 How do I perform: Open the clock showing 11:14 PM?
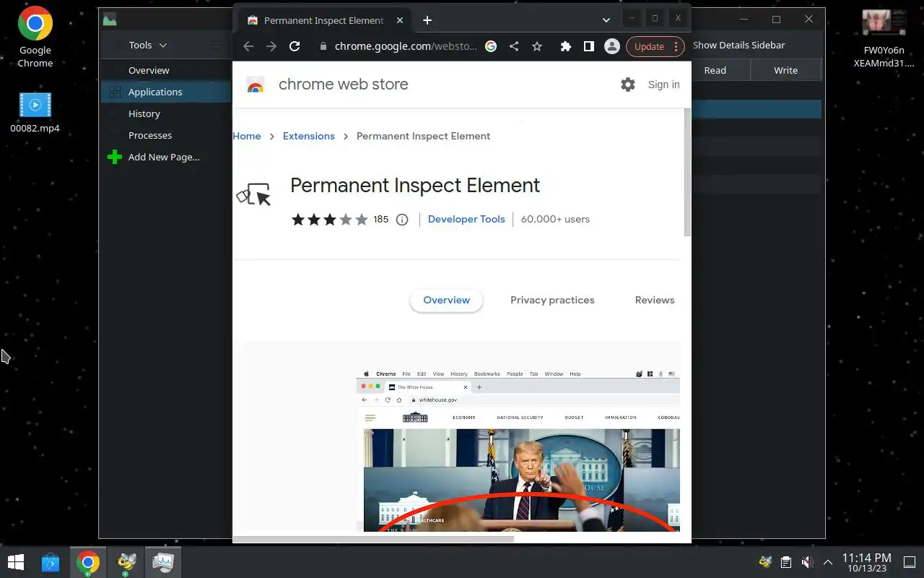pyautogui.click(x=867, y=563)
